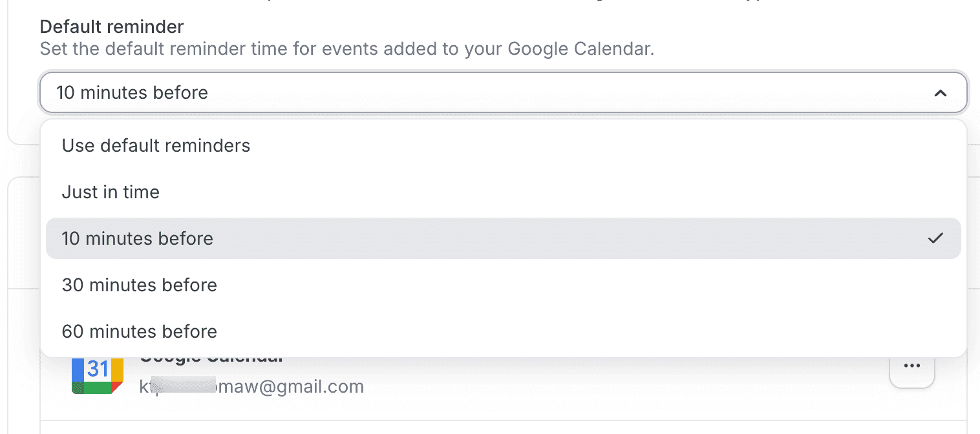Screen dimensions: 980x434
Task: Click the Default reminder section heading
Action: [111, 26]
